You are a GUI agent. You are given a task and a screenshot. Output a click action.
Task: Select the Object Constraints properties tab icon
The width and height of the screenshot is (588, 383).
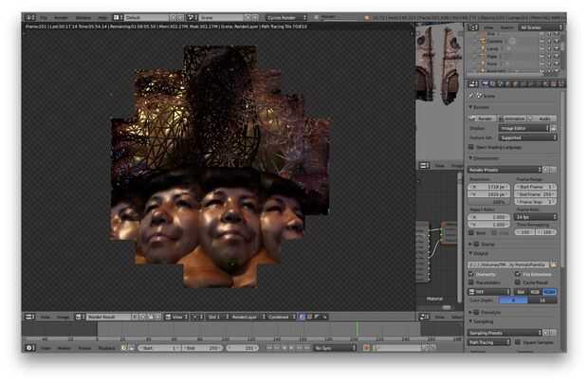(x=524, y=84)
